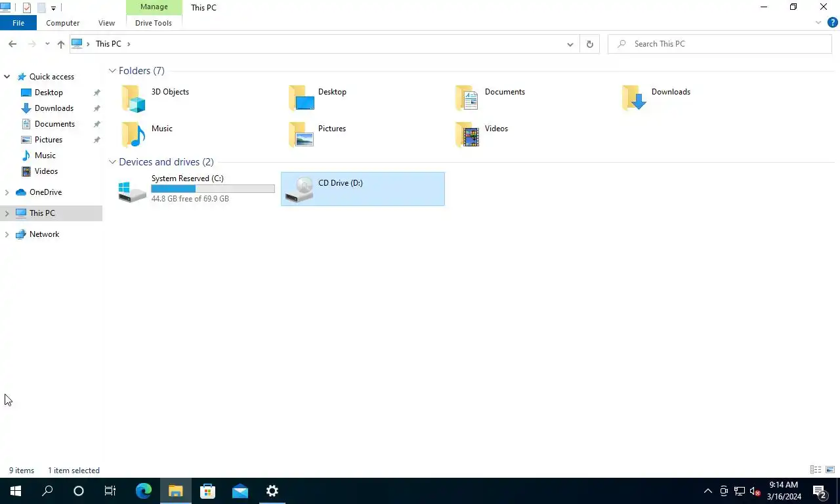Collapse the Quick access tree node
The image size is (840, 504).
point(7,77)
